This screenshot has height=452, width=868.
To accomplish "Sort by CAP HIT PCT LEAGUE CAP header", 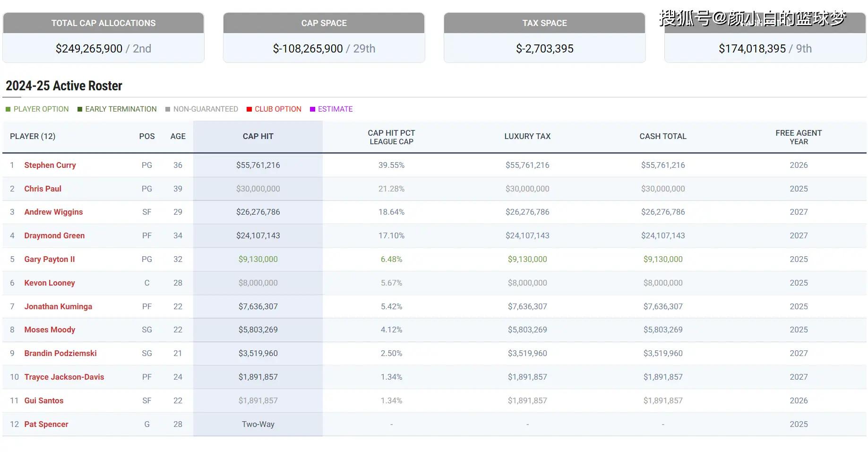I will pyautogui.click(x=391, y=137).
